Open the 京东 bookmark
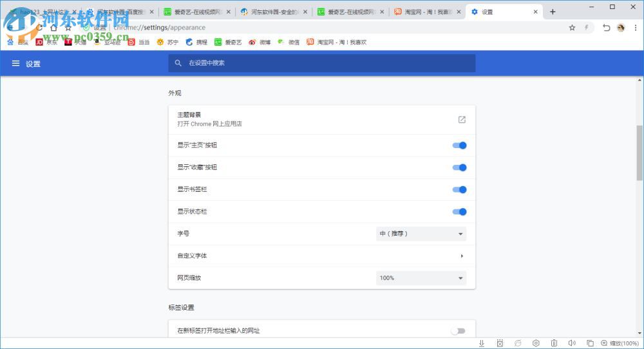 (46, 42)
